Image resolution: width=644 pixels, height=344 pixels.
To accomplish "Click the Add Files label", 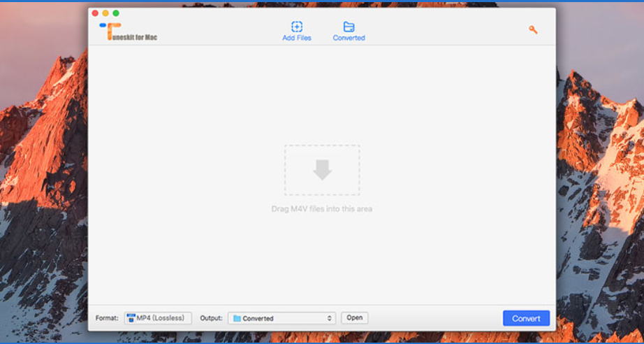I will click(x=297, y=38).
